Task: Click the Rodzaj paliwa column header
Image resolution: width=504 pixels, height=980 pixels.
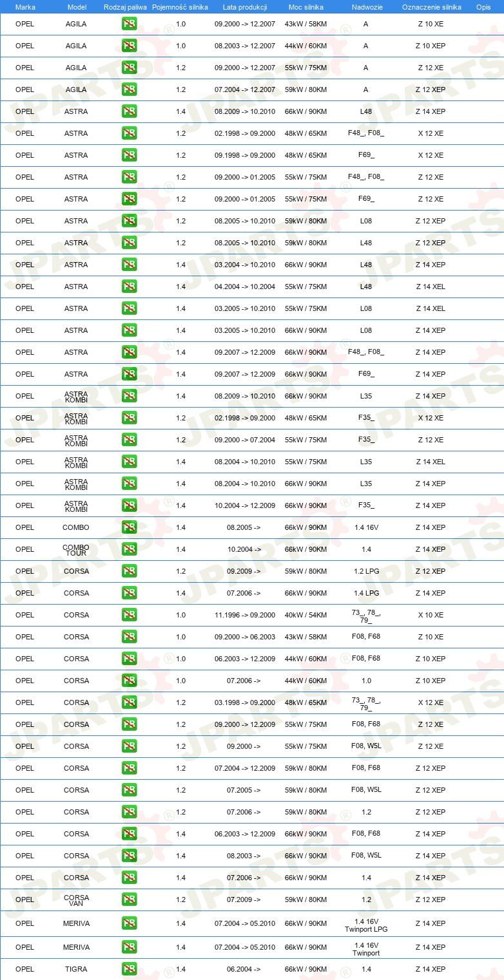Action: tap(125, 6)
